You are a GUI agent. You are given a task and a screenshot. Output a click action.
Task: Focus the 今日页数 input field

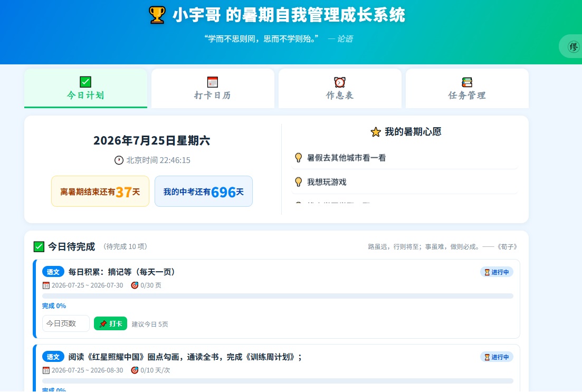[x=66, y=323]
